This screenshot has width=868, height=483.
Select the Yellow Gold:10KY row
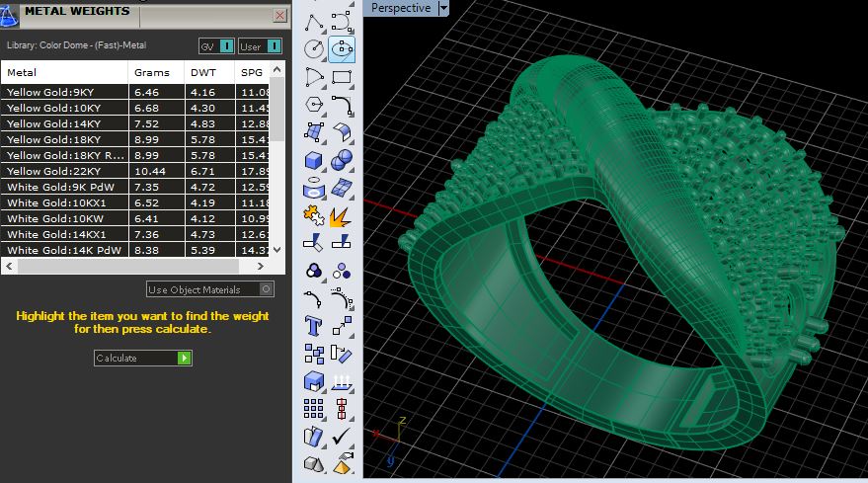135,108
